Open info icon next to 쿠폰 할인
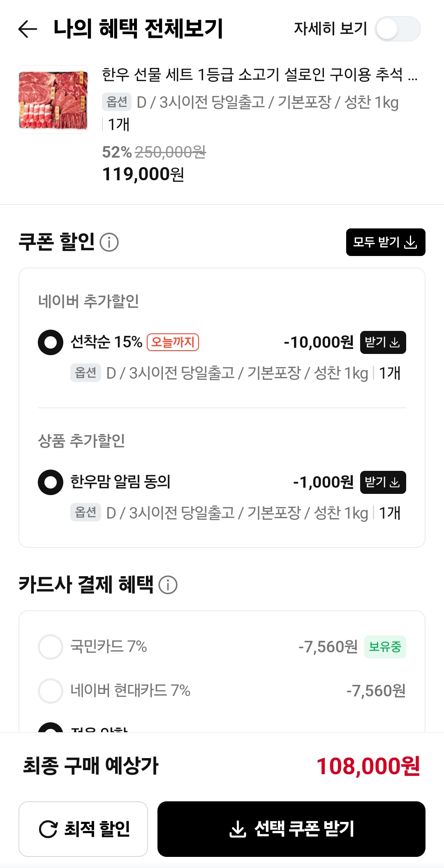 point(109,242)
